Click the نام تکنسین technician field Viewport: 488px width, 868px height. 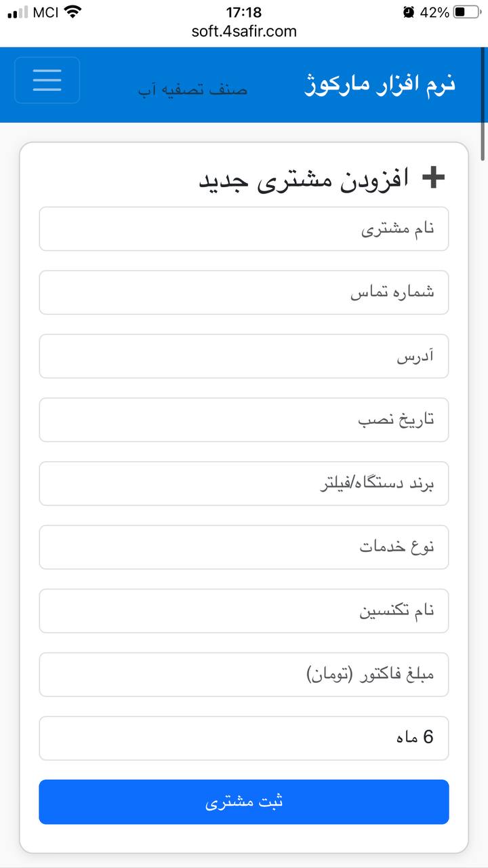[x=244, y=611]
